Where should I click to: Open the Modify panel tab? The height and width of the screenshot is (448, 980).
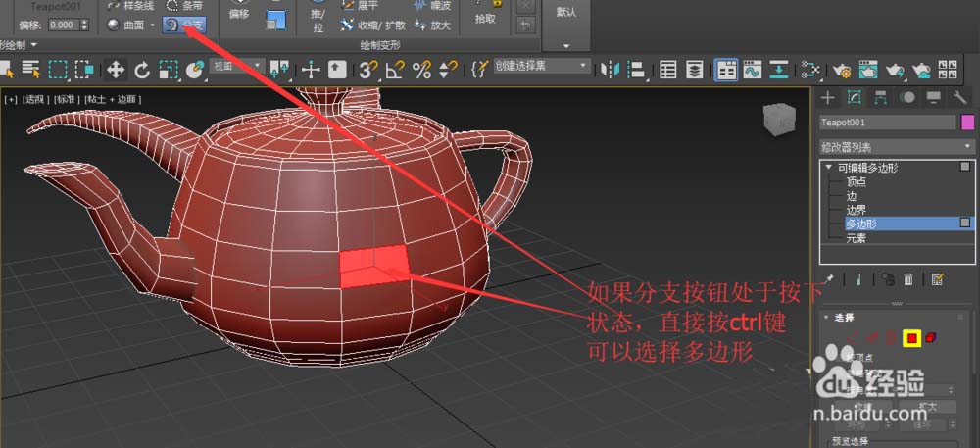click(854, 97)
